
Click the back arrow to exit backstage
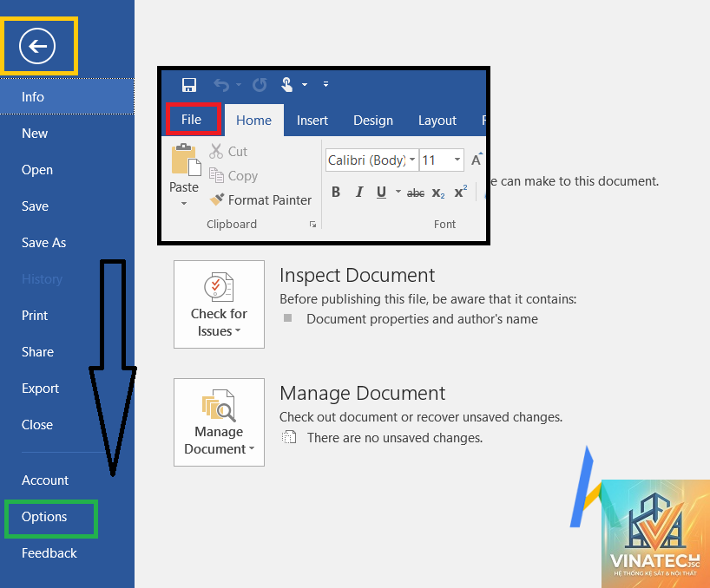37,46
